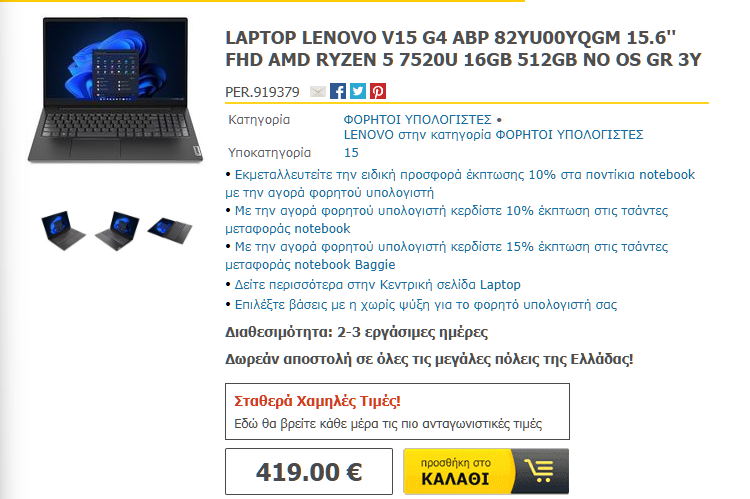Share product on Facebook
The height and width of the screenshot is (499, 750).
tap(338, 91)
